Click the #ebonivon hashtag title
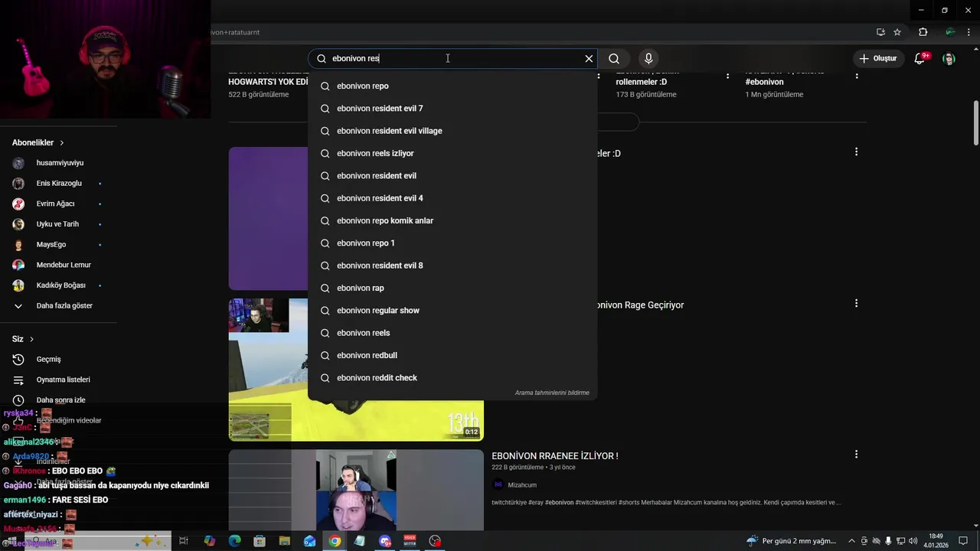The height and width of the screenshot is (551, 980). pos(764,82)
